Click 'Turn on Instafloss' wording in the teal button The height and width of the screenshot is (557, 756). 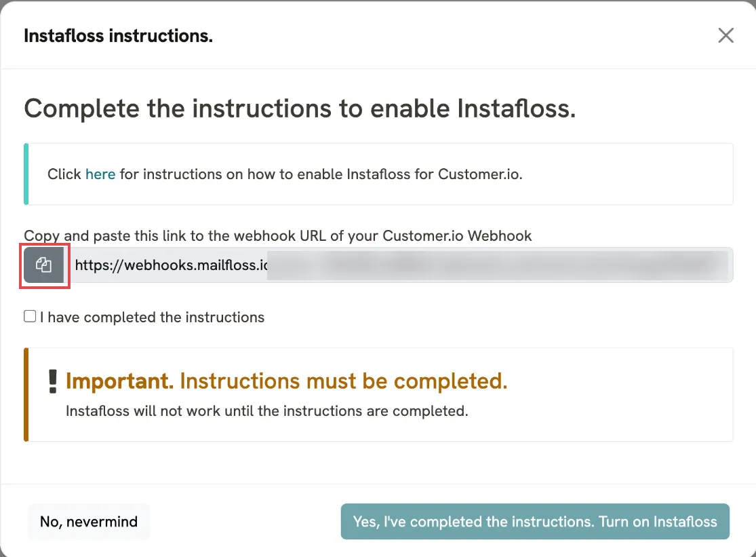point(658,521)
